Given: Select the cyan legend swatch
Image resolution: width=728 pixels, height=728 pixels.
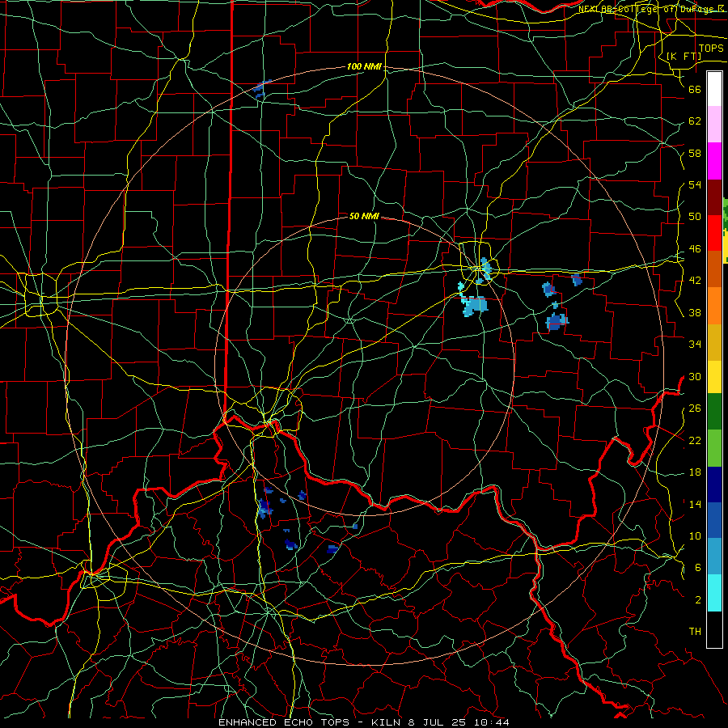Looking at the screenshot, I should pyautogui.click(x=714, y=593).
